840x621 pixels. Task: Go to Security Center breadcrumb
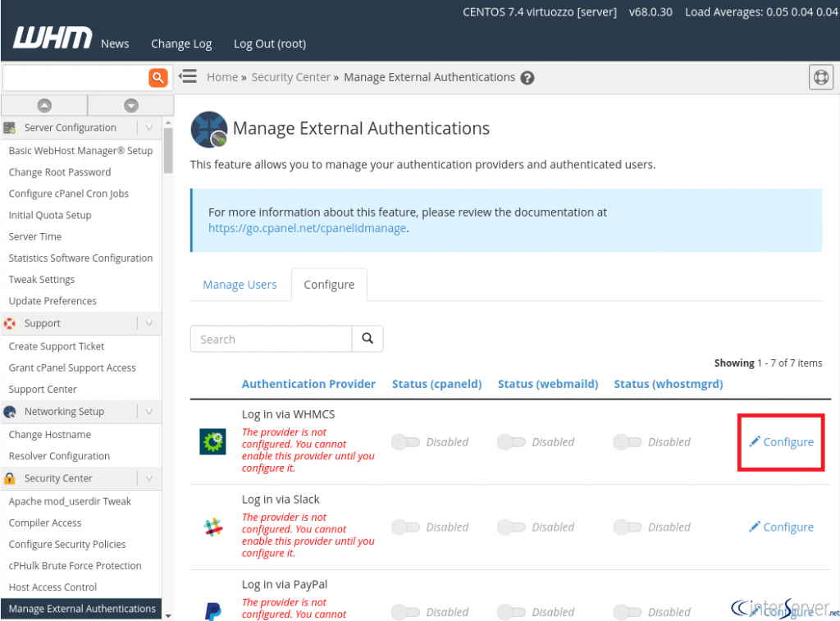pos(291,77)
